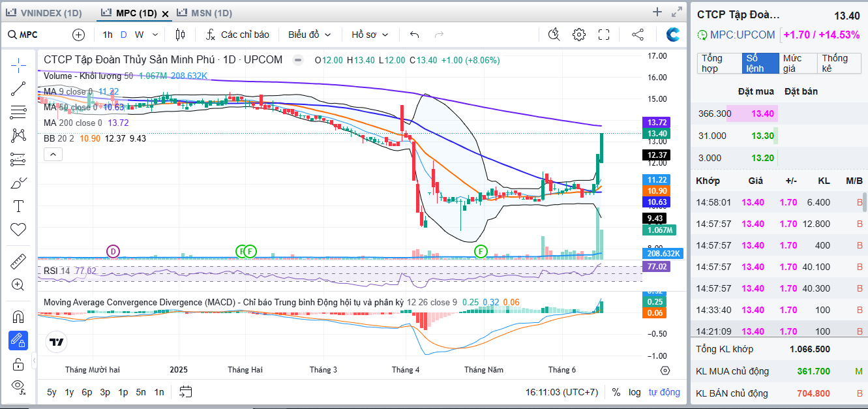Select the D daily timeframe
This screenshot has height=409, width=868.
pyautogui.click(x=124, y=35)
